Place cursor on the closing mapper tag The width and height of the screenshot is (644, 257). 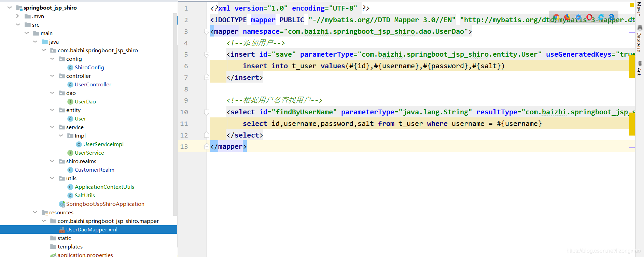[x=228, y=147]
